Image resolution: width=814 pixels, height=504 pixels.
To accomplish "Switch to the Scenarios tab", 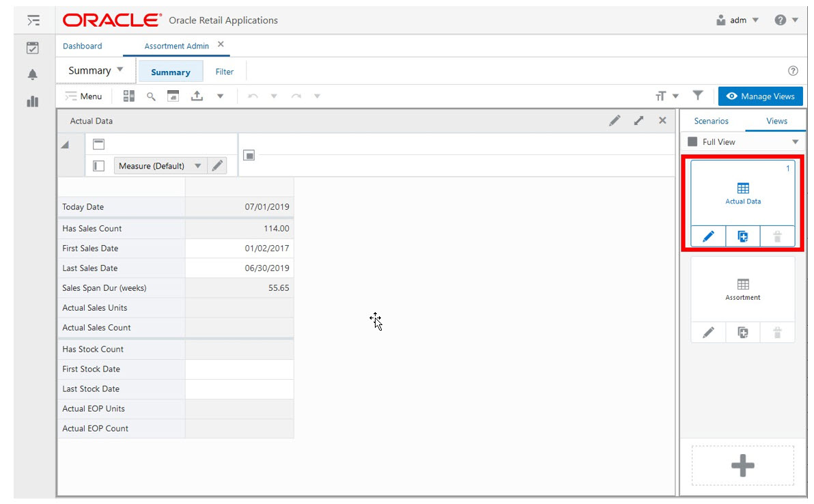I will (712, 120).
